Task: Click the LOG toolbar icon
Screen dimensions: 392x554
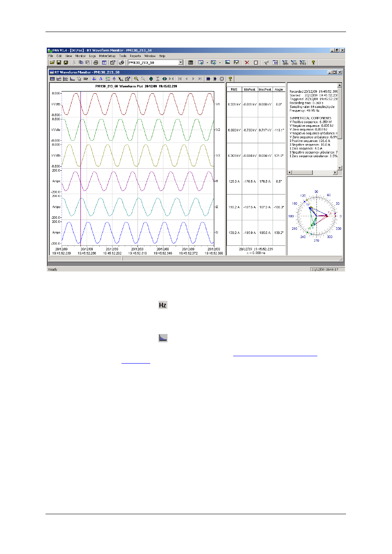Action: (x=294, y=63)
